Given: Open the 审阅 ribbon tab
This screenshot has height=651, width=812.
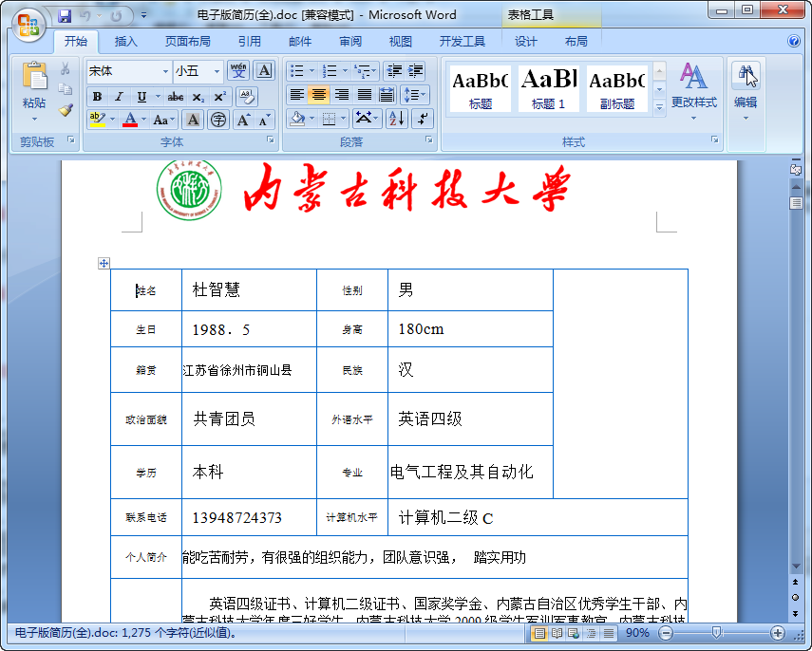Looking at the screenshot, I should click(x=350, y=42).
